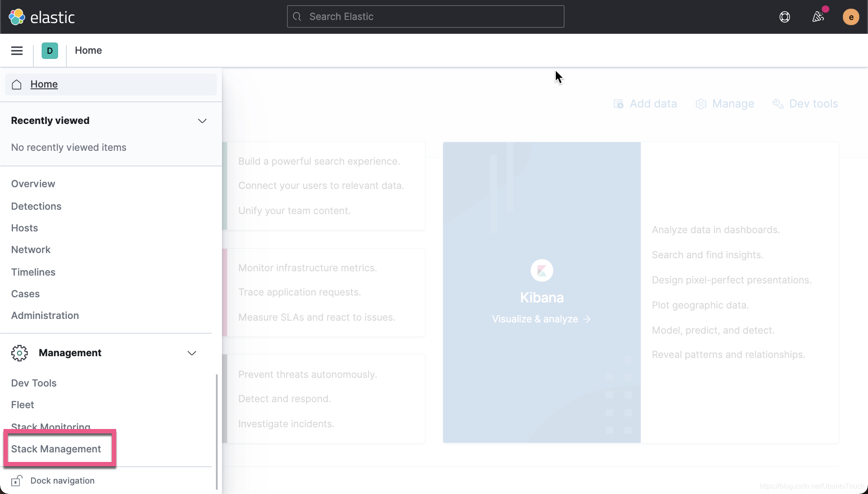Open the newsfeed party popper icon

pyautogui.click(x=818, y=17)
